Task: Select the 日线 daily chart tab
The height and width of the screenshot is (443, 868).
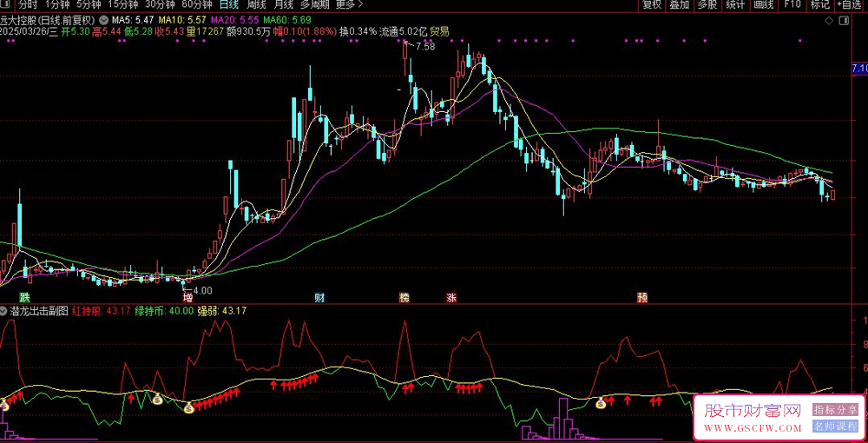Action: click(x=228, y=5)
